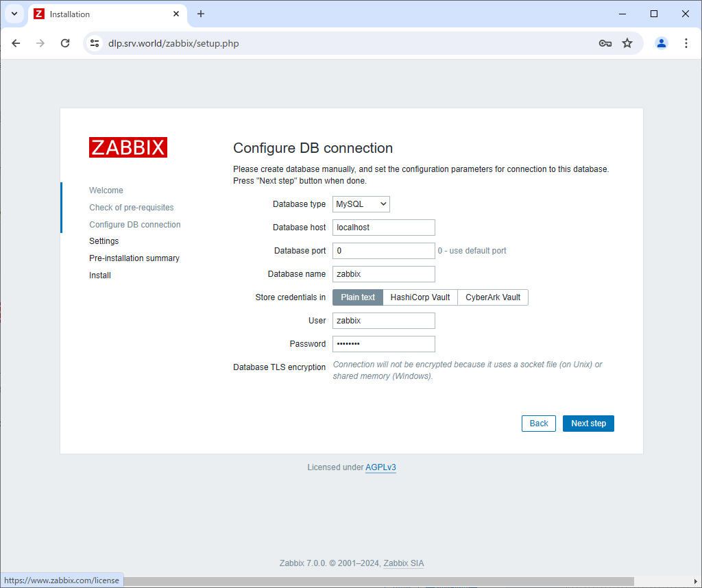This screenshot has height=588, width=702.
Task: Click into the Password field
Action: [384, 343]
